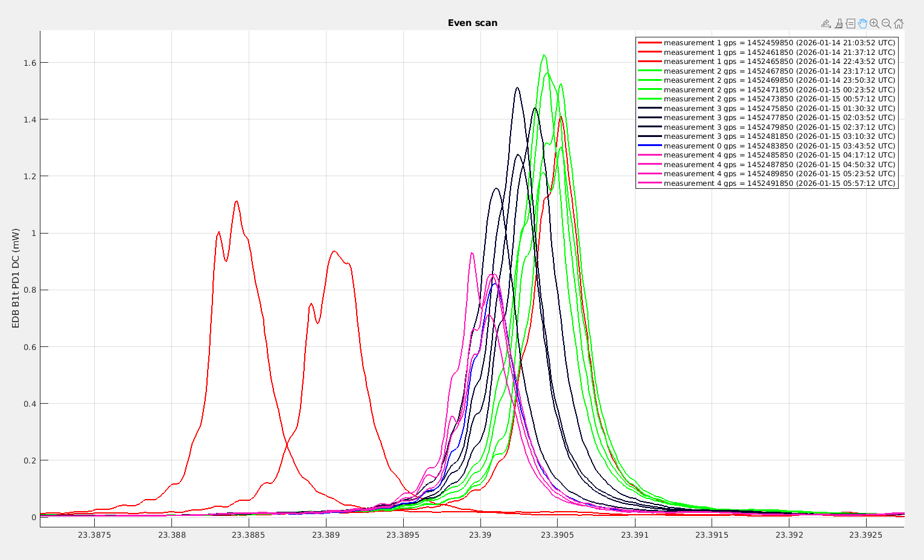Click legend entry timestamped 05:57:12 UTC
This screenshot has height=560, width=924.
tap(779, 183)
